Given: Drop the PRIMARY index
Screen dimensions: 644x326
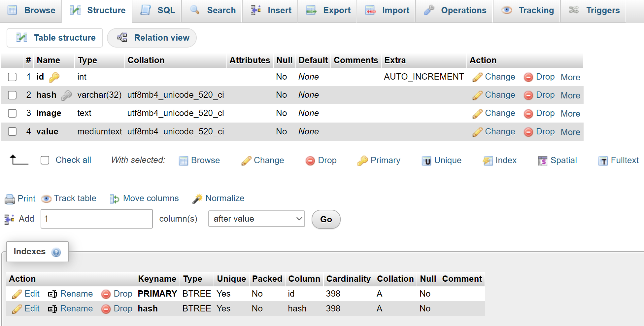Looking at the screenshot, I should pos(117,294).
